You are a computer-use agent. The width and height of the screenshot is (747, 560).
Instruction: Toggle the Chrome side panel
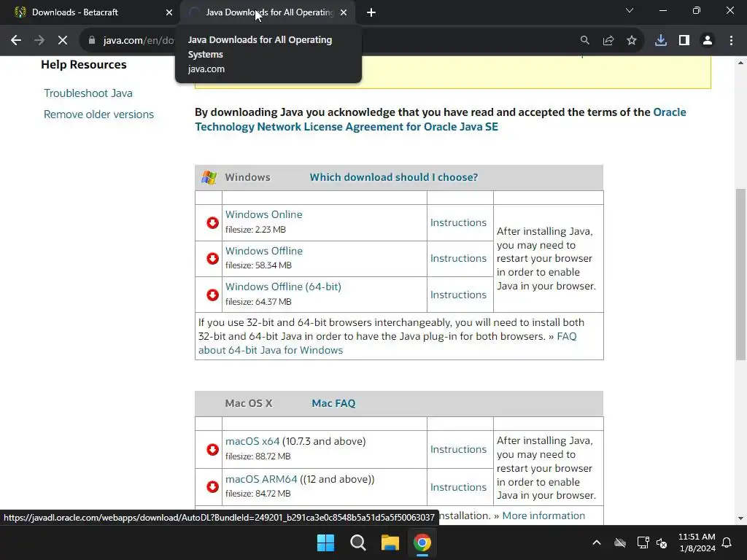[x=684, y=41]
